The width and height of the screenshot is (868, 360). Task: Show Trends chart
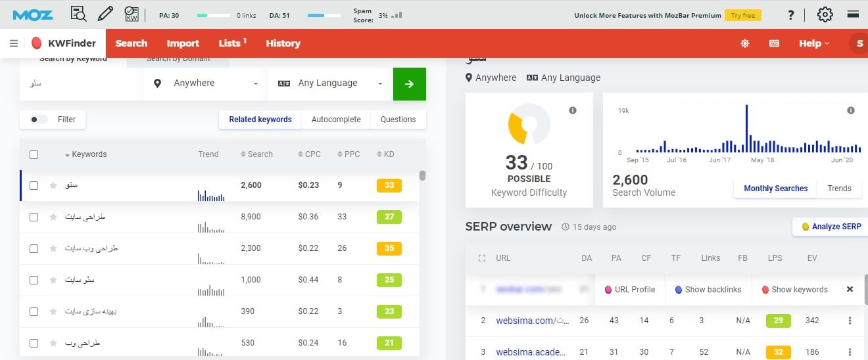coord(839,189)
